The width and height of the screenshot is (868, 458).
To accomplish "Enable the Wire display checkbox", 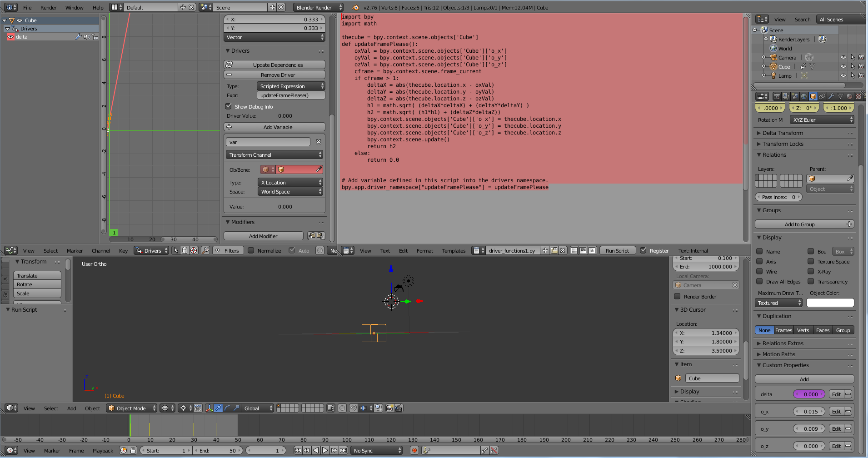I will [x=759, y=271].
